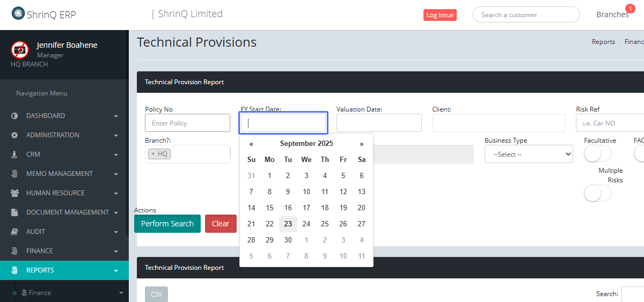The width and height of the screenshot is (644, 302).
Task: Click the Perform Search button
Action: coord(167,224)
